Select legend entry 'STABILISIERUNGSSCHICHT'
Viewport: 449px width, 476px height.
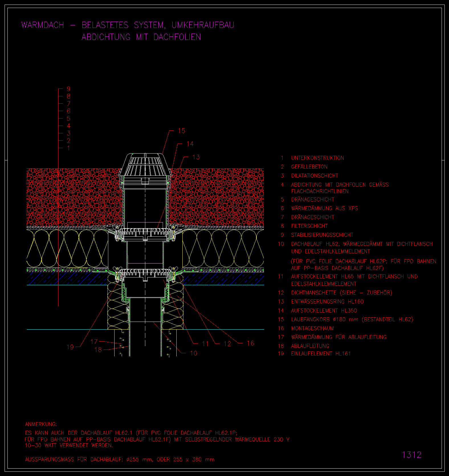[x=322, y=235]
